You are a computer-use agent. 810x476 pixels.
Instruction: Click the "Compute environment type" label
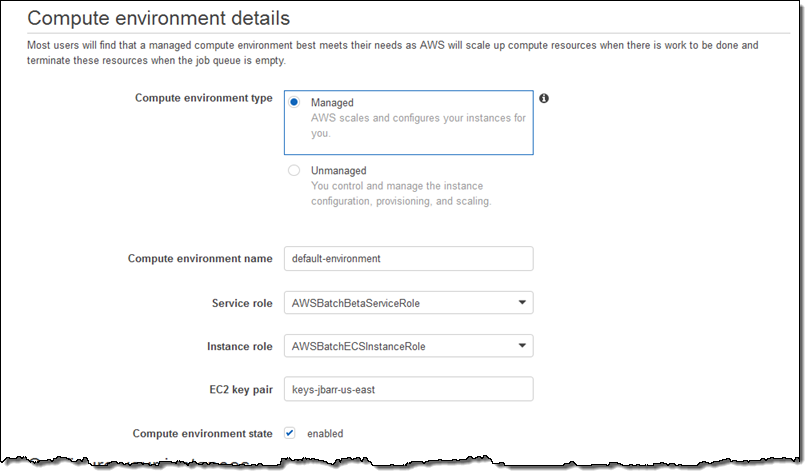pos(203,98)
